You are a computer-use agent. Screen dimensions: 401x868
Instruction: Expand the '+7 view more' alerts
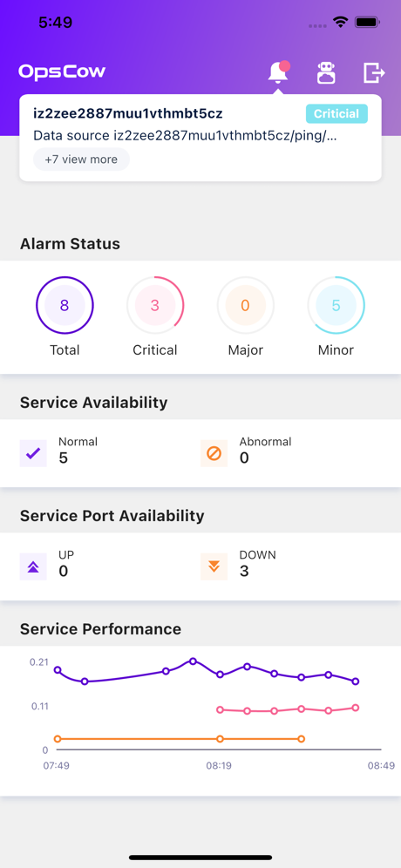point(81,159)
